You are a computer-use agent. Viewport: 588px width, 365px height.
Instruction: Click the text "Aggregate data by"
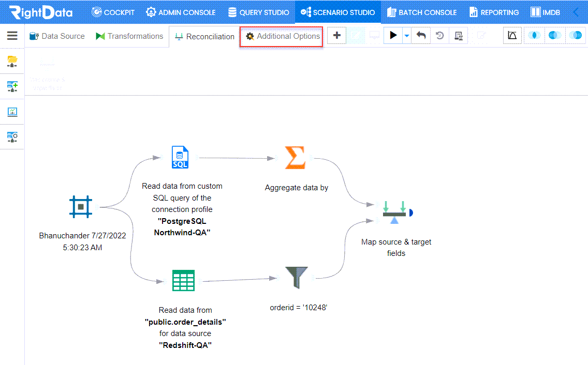[297, 188]
